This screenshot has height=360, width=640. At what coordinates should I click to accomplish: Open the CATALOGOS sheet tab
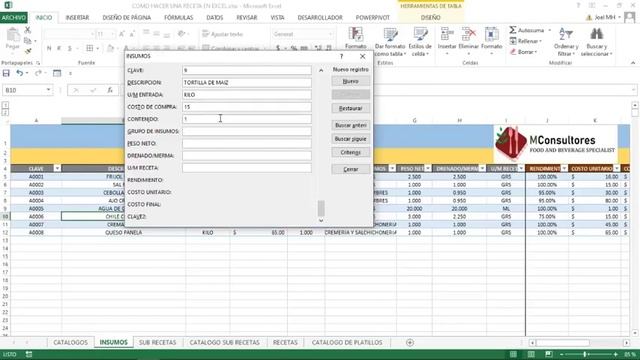coord(70,342)
